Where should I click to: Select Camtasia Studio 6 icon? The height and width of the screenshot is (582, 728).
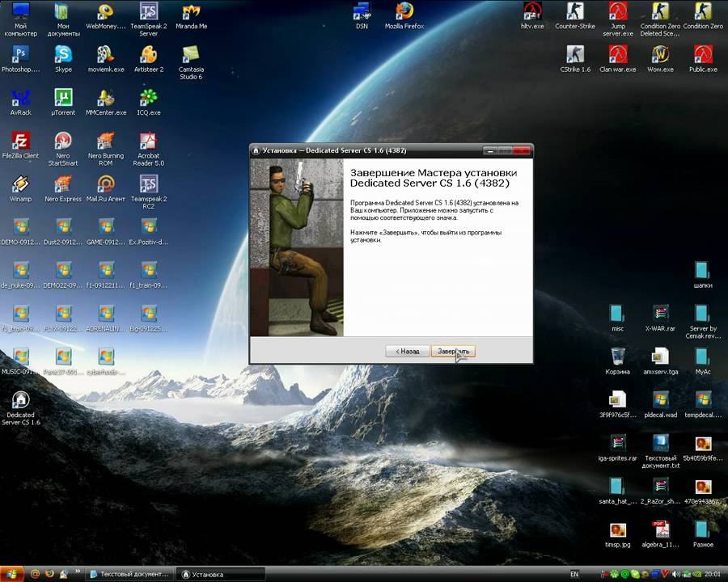191,63
